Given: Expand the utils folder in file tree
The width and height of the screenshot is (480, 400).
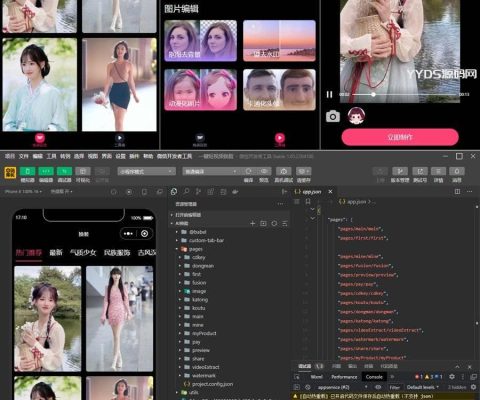Looking at the screenshot, I should tap(177, 392).
